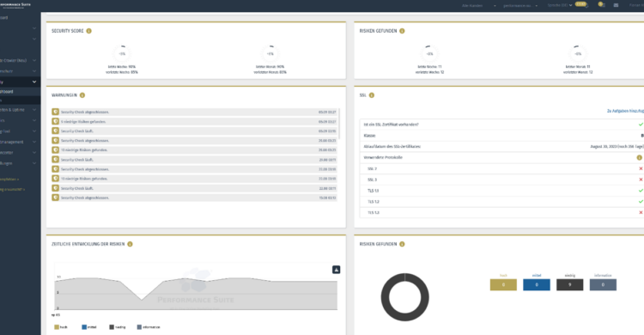The image size is (644, 335).
Task: Click green check in TLS 1.2 row
Action: point(641,201)
